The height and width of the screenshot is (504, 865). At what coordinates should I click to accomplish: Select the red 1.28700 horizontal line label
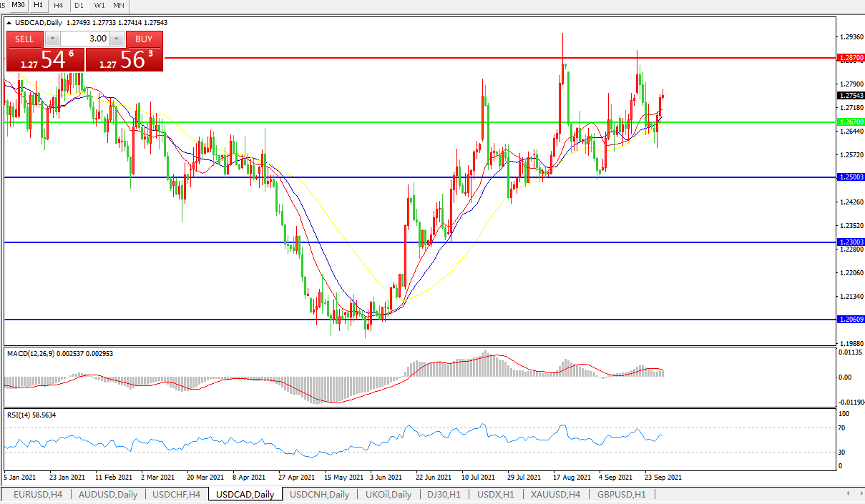(851, 57)
